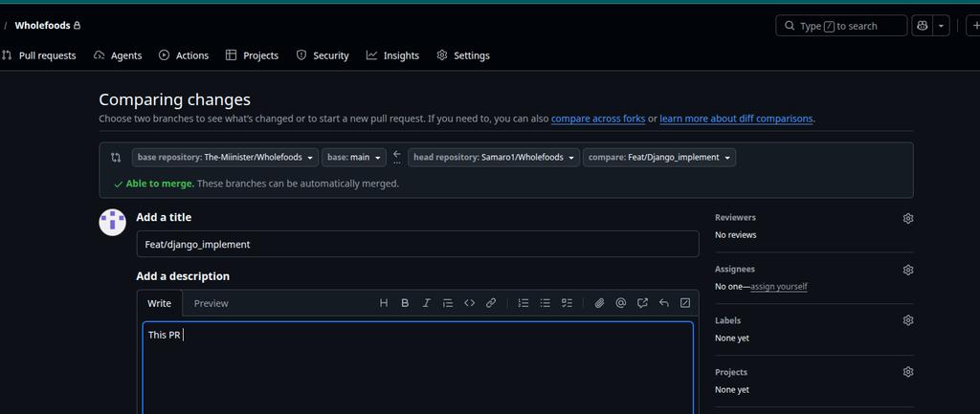Open compare: Feat/Django_implement dropdown
Viewport: 980px width, 414px height.
point(659,158)
